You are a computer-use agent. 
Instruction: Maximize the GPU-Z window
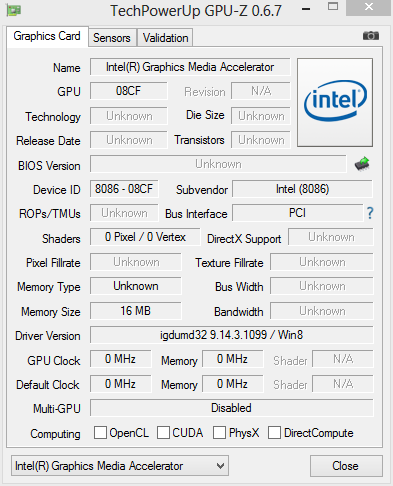click(x=333, y=7)
